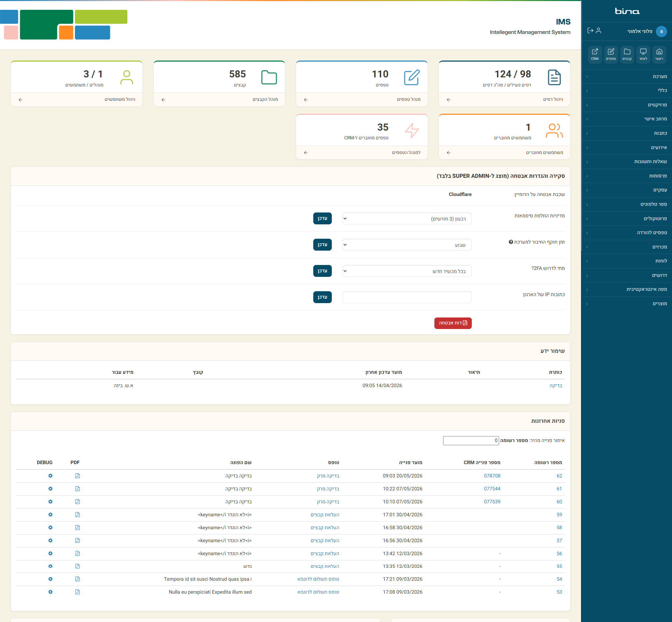The width and height of the screenshot is (672, 622).
Task: Open the ספר טלפונים sidebar menu item
Action: coord(626,204)
